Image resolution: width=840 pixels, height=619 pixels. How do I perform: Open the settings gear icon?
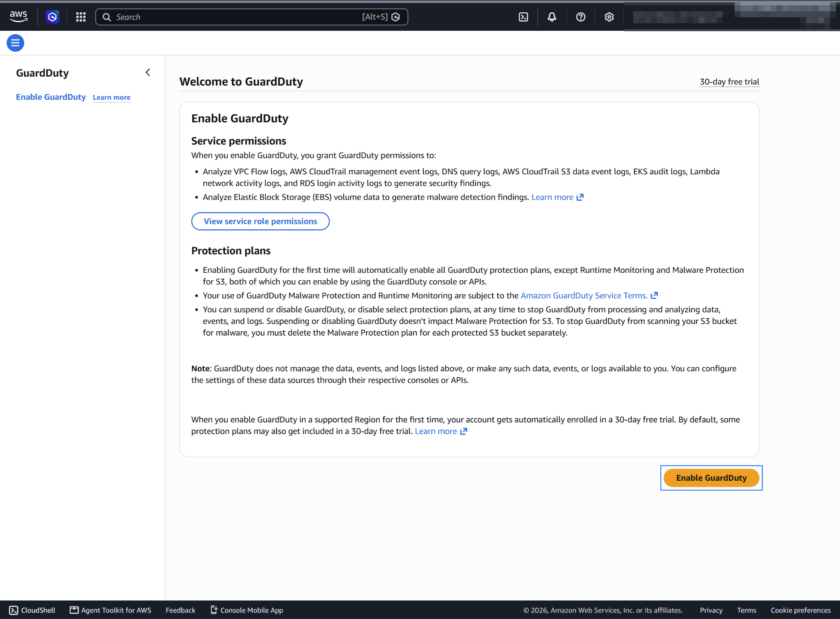[609, 17]
